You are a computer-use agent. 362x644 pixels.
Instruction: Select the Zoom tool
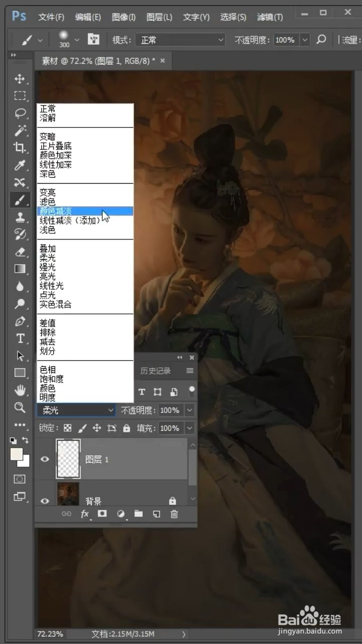[20, 408]
